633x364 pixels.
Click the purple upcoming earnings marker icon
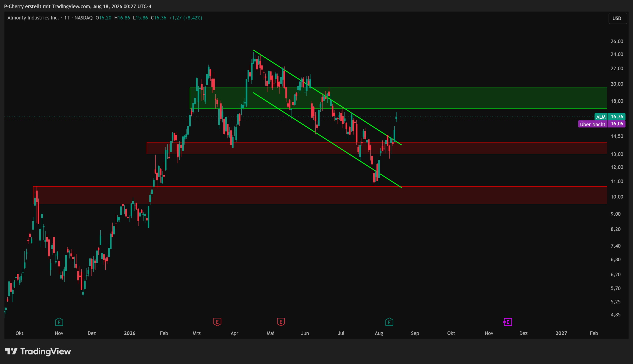(x=508, y=322)
